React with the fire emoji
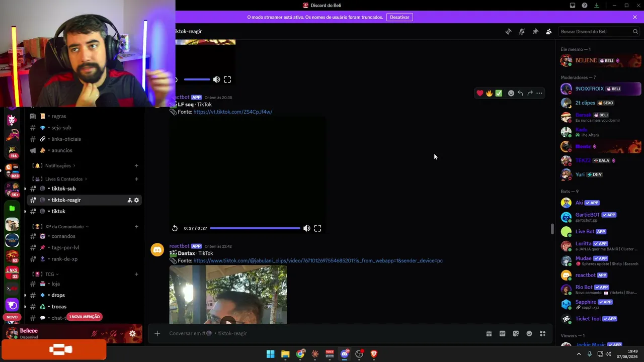The image size is (644, 362). pos(489,93)
